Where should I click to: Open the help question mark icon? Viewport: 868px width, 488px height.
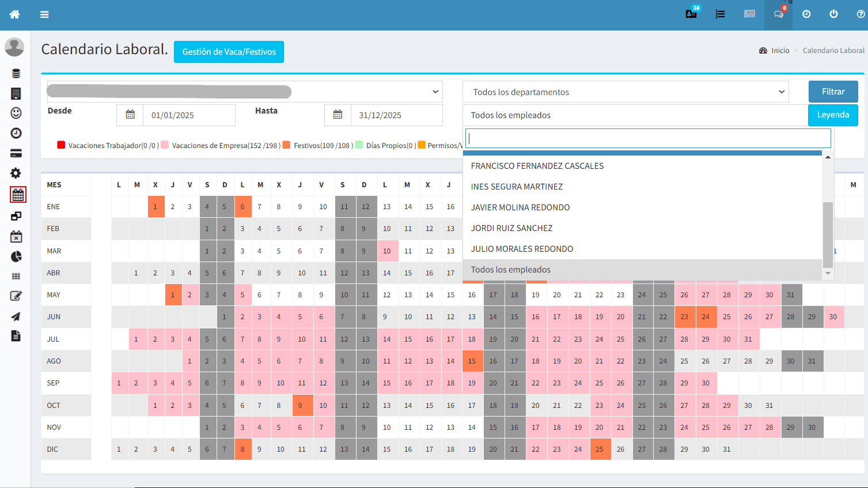pos(861,14)
